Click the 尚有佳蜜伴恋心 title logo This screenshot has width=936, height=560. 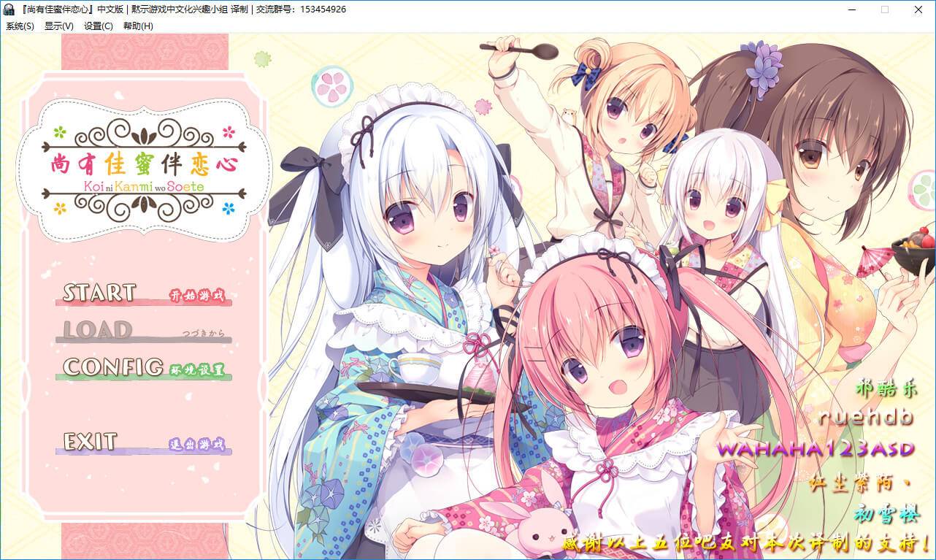(x=144, y=168)
